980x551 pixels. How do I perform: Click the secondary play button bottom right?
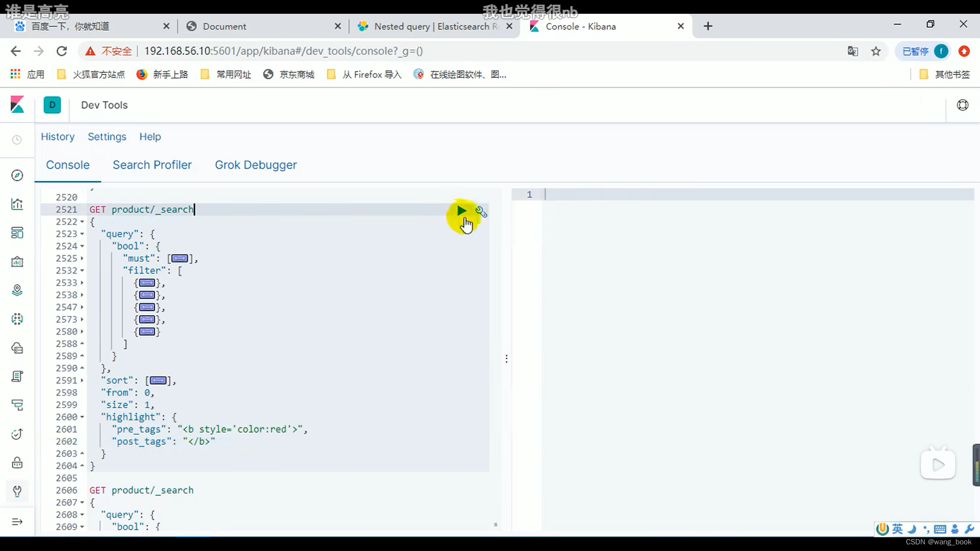point(938,464)
